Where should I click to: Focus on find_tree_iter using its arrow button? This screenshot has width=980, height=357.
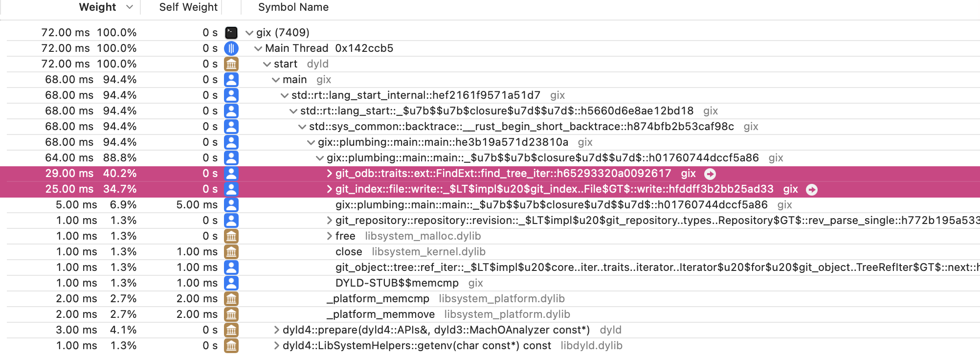pyautogui.click(x=710, y=174)
